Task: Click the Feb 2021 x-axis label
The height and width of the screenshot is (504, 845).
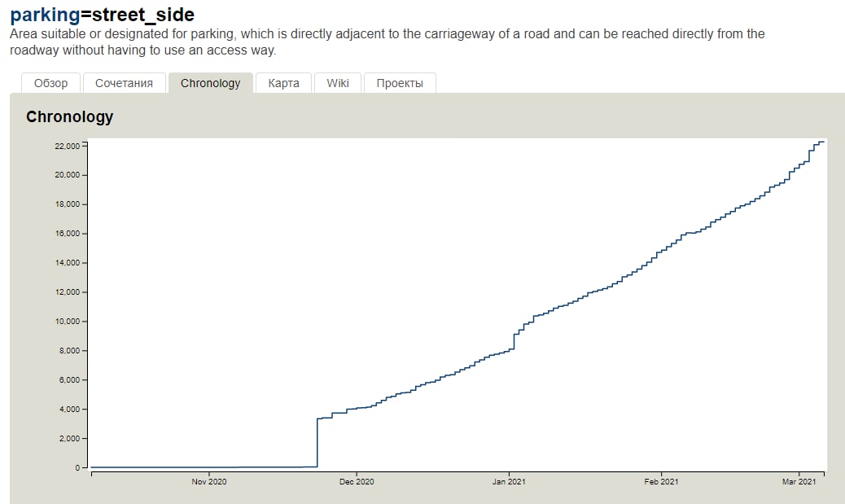Action: [661, 482]
